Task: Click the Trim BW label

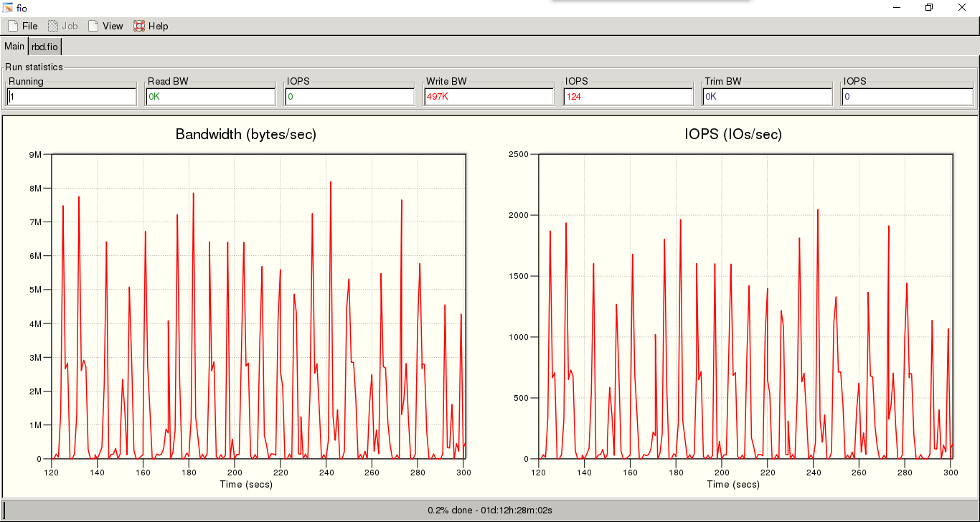Action: 723,81
